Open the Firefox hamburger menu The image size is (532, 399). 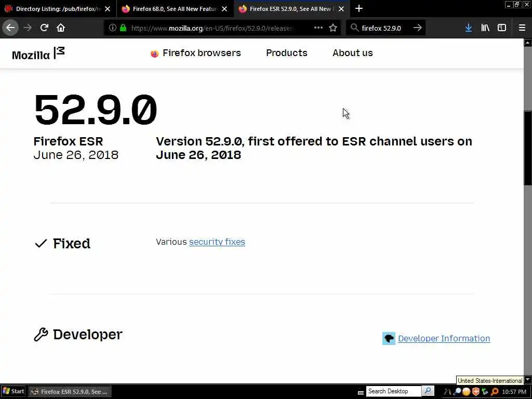tap(522, 28)
